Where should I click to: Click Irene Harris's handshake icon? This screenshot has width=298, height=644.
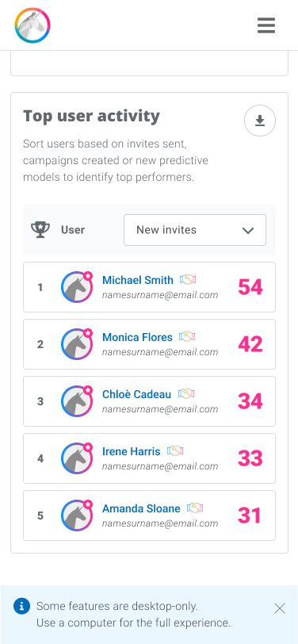[x=175, y=451]
